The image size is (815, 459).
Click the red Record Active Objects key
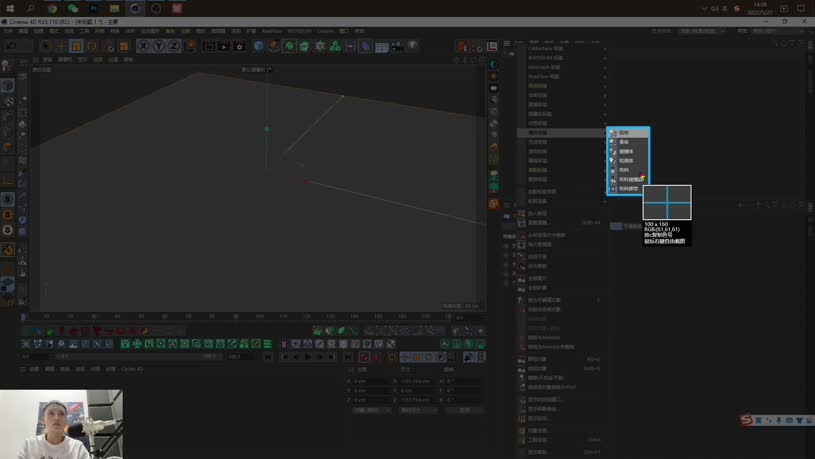tap(364, 357)
